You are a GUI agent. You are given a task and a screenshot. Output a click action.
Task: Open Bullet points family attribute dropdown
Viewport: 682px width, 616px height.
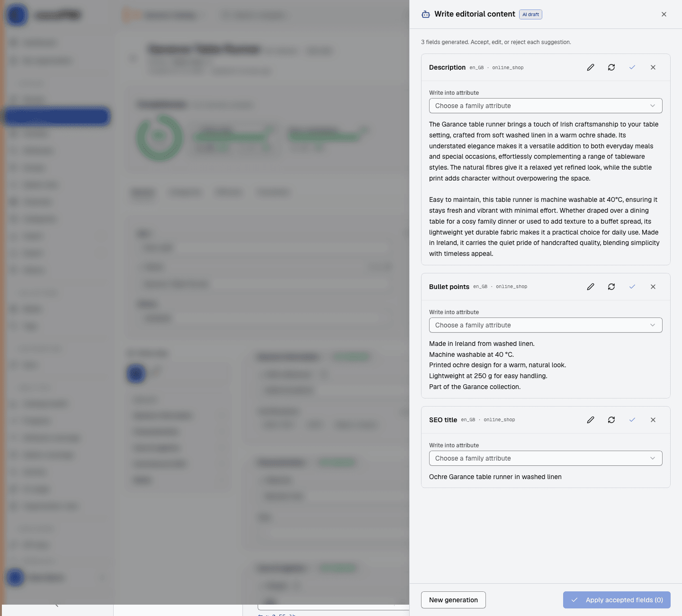pos(546,325)
